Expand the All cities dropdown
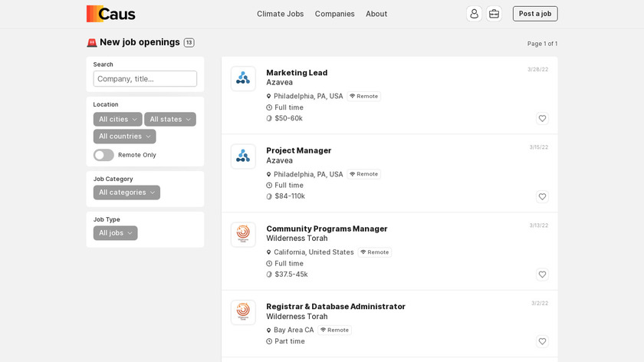The image size is (644, 362). 117,120
